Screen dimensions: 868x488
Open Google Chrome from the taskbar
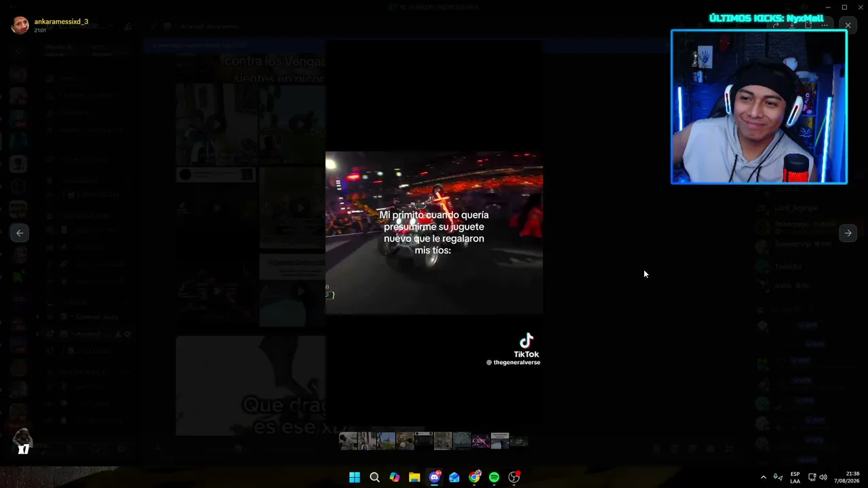pyautogui.click(x=475, y=477)
